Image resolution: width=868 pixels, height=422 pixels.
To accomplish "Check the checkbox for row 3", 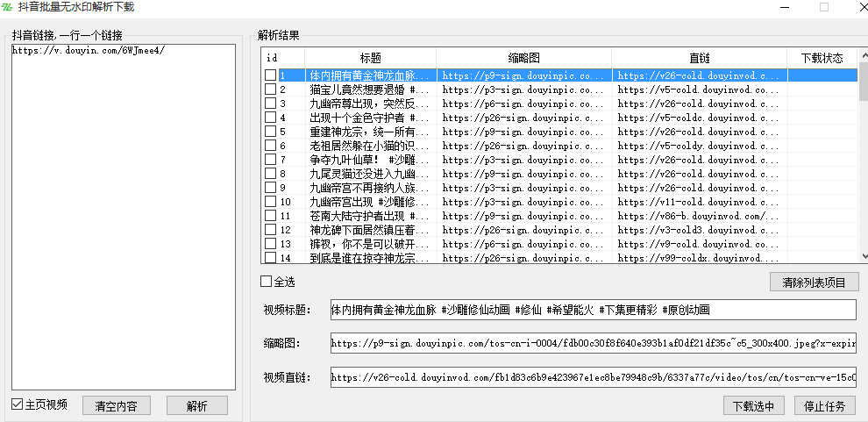I will coord(270,103).
